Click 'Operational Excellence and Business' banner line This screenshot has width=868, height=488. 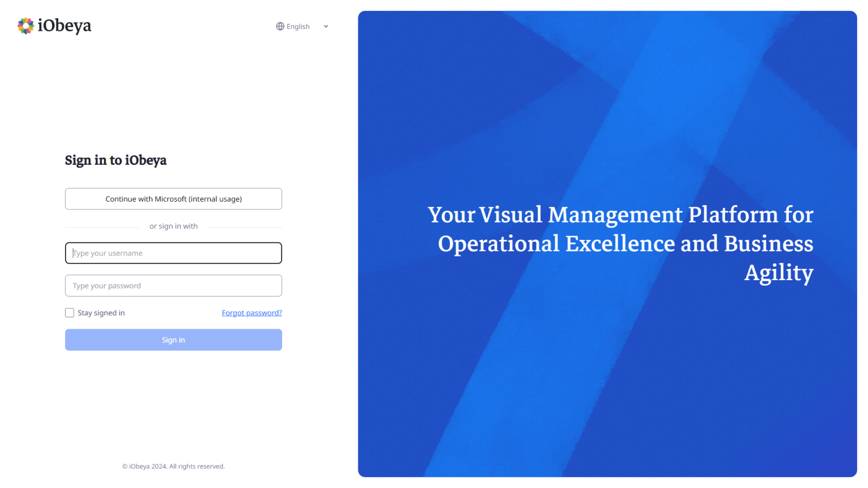(625, 244)
